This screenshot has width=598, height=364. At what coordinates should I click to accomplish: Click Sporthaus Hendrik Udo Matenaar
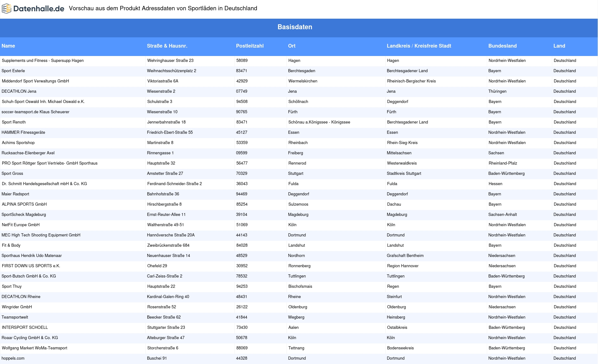(31, 256)
